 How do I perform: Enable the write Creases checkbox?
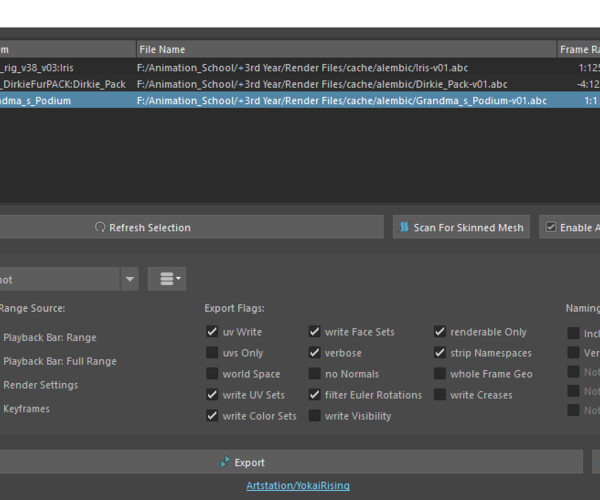tap(440, 395)
